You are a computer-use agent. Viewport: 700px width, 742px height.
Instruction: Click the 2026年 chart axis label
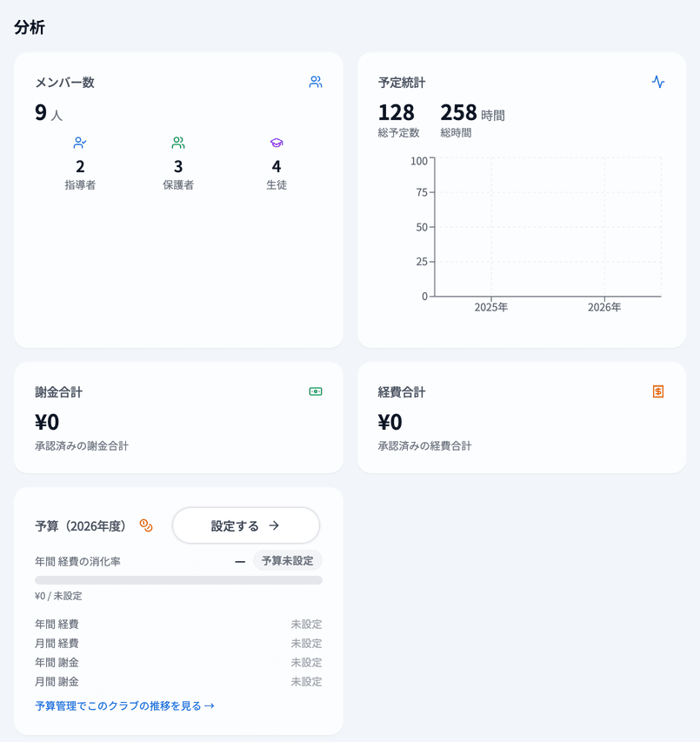pos(604,307)
